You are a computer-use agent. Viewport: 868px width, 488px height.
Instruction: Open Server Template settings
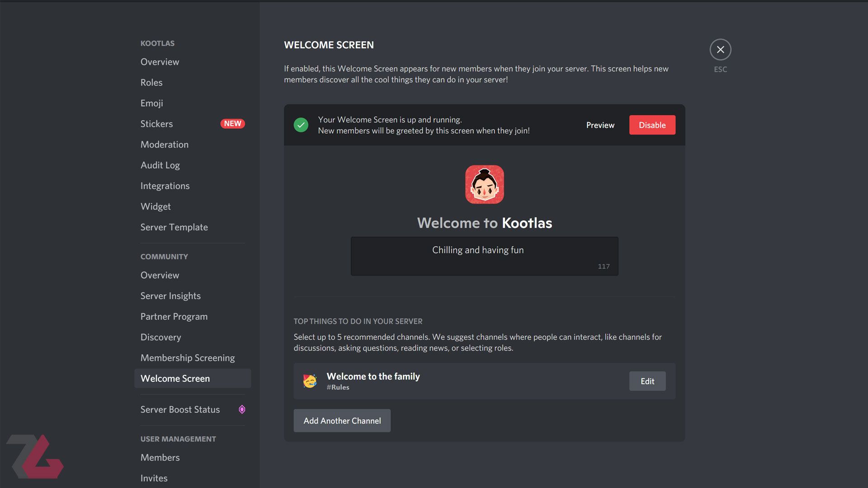pos(174,227)
